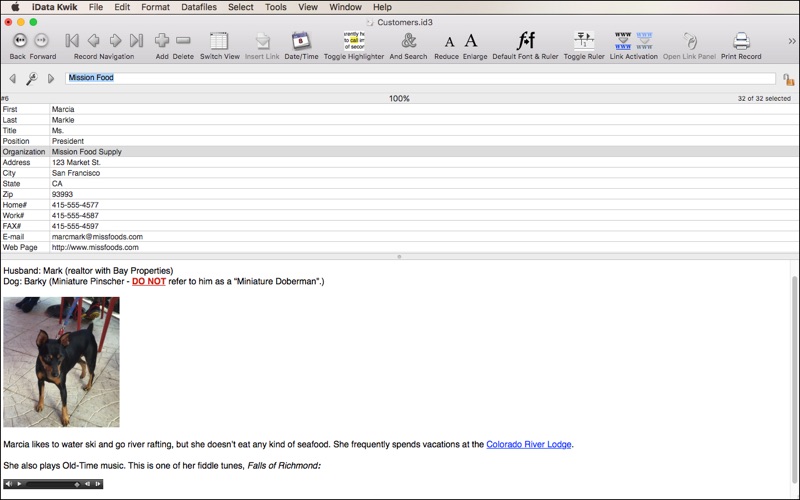Click the audio player progress slider
Viewport: 800px width, 500px height.
pos(52,484)
